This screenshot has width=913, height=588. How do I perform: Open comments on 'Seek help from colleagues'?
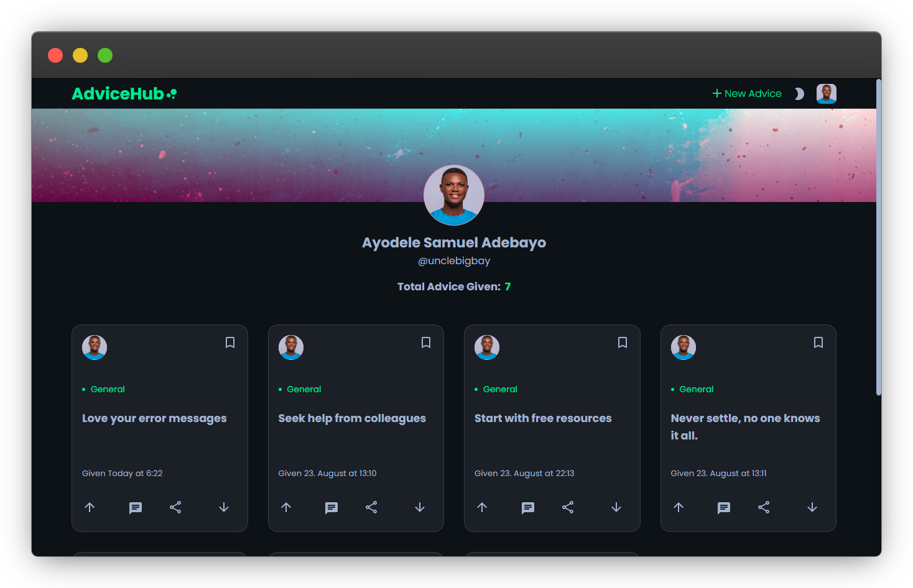331,508
